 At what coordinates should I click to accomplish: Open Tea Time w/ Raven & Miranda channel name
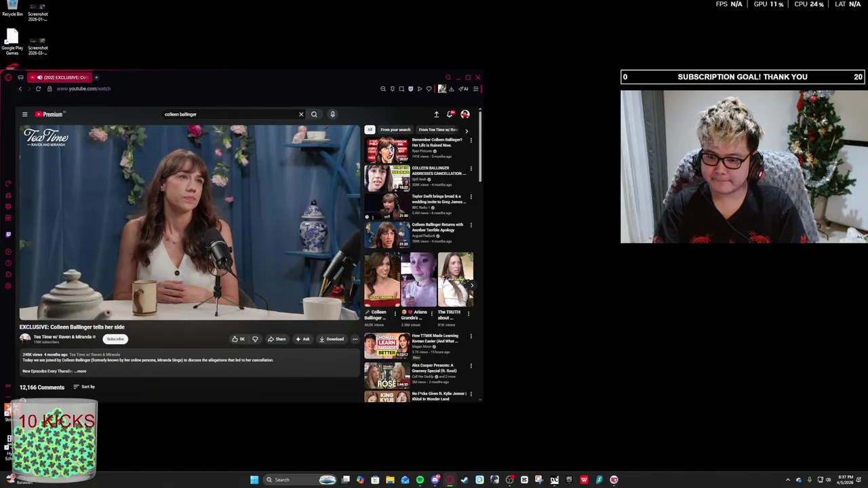click(x=62, y=337)
